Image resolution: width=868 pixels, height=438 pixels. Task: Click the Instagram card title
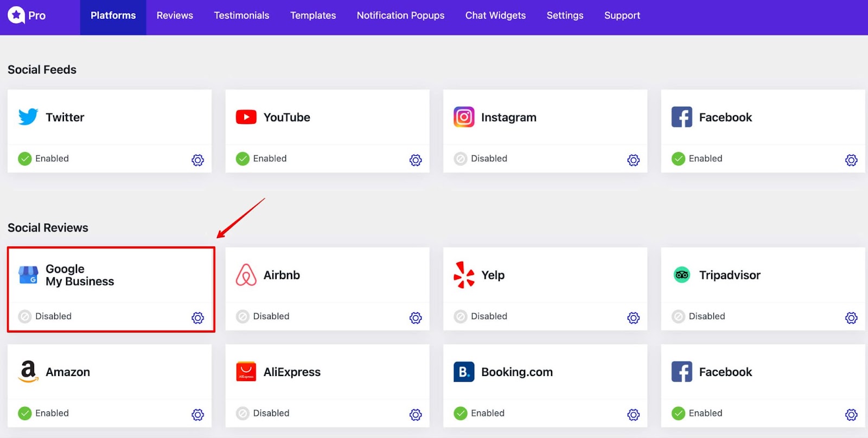[509, 118]
